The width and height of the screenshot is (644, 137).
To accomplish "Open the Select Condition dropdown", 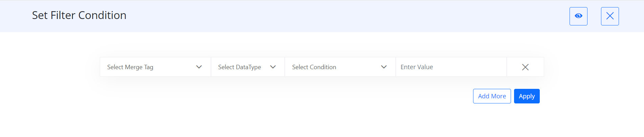I will pyautogui.click(x=340, y=67).
